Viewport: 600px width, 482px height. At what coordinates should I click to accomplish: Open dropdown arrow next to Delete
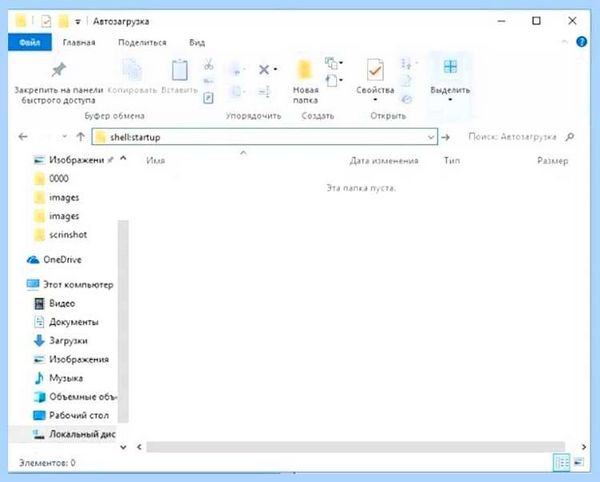click(x=275, y=69)
